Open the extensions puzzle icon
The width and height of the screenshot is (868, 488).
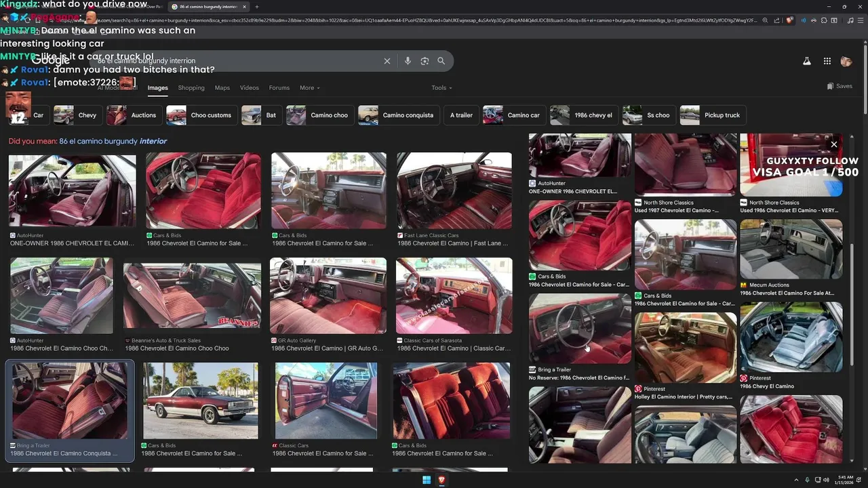pyautogui.click(x=824, y=20)
